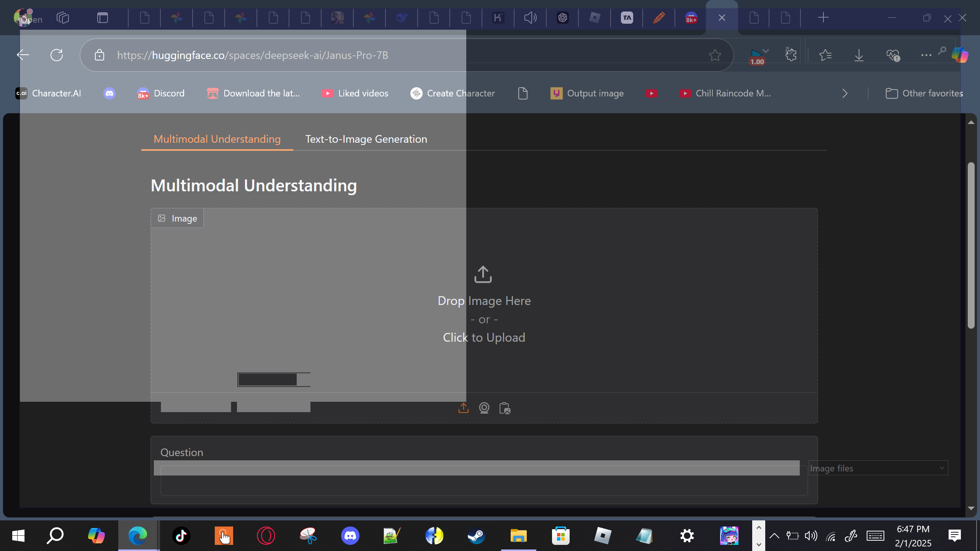Show hidden system tray icons

pyautogui.click(x=774, y=536)
